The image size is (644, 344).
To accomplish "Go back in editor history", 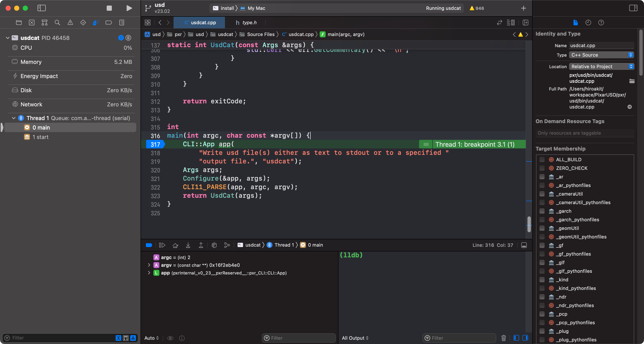I will click(160, 23).
